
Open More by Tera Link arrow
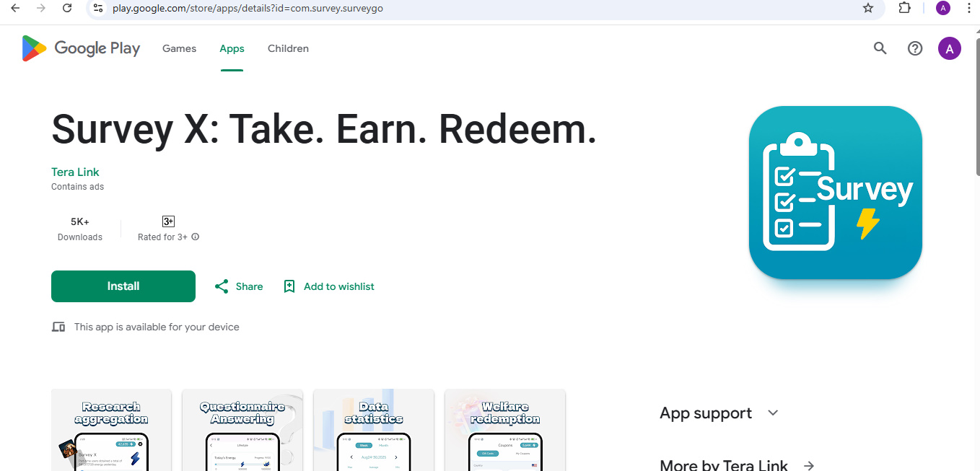(x=809, y=466)
